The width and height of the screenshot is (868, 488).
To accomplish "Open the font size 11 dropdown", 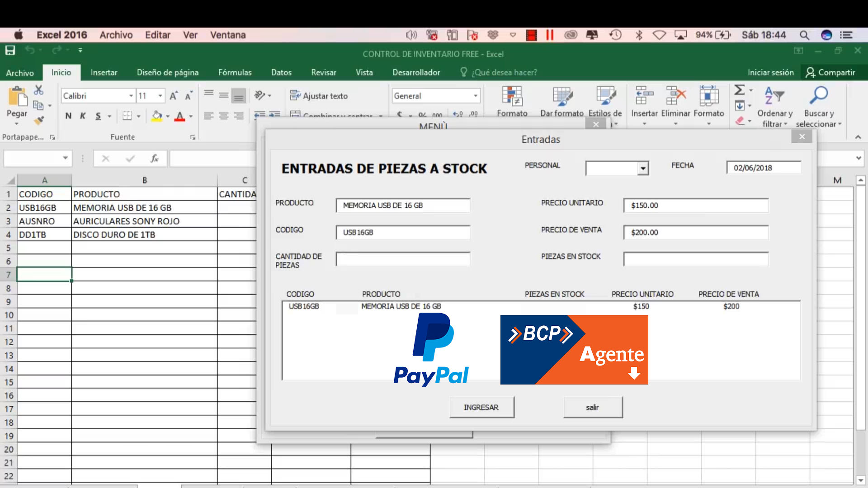I will pos(160,96).
